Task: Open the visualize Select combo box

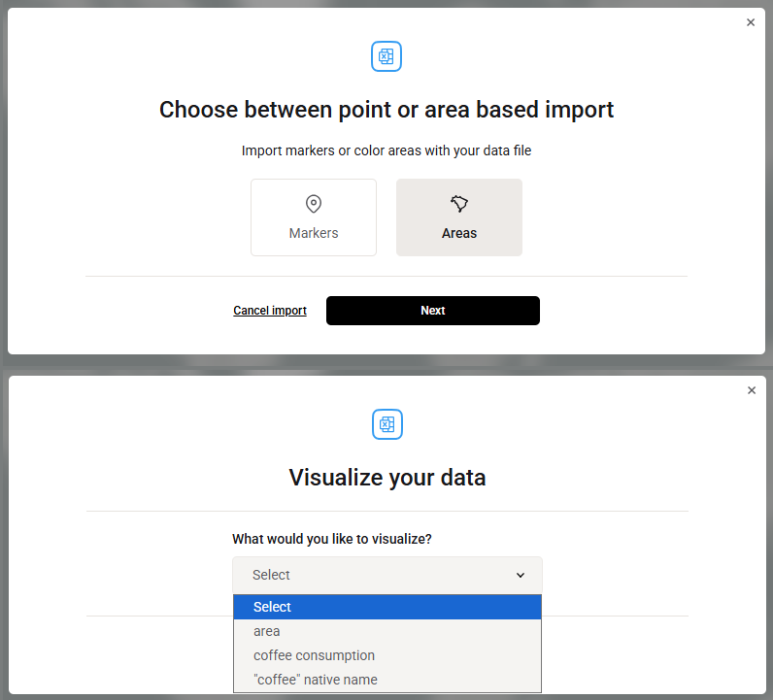Action: (387, 576)
